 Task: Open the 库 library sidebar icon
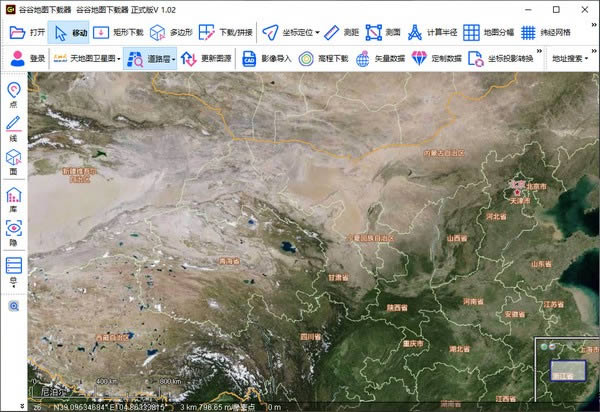[x=14, y=200]
